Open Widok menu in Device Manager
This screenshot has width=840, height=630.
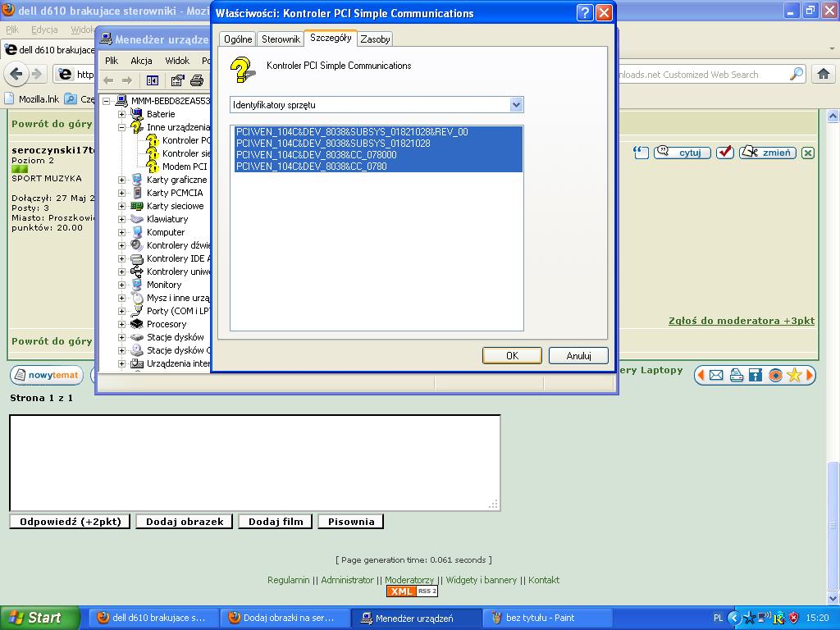click(x=177, y=61)
